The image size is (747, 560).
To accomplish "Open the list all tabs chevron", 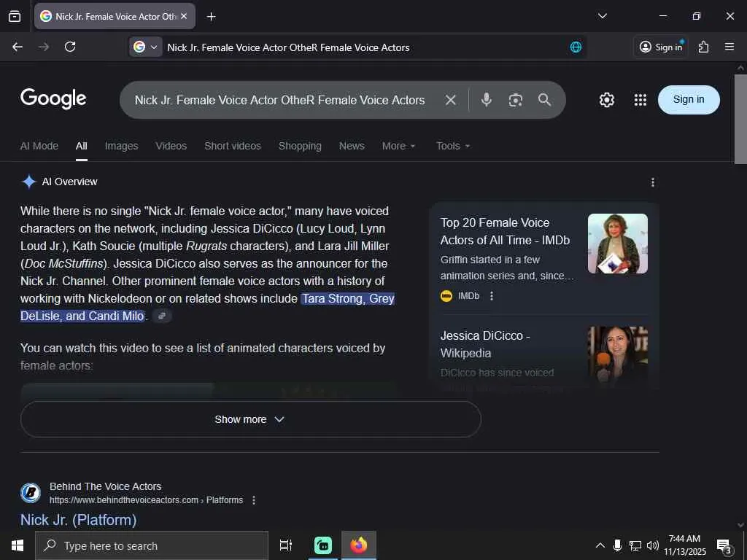I will tap(602, 16).
